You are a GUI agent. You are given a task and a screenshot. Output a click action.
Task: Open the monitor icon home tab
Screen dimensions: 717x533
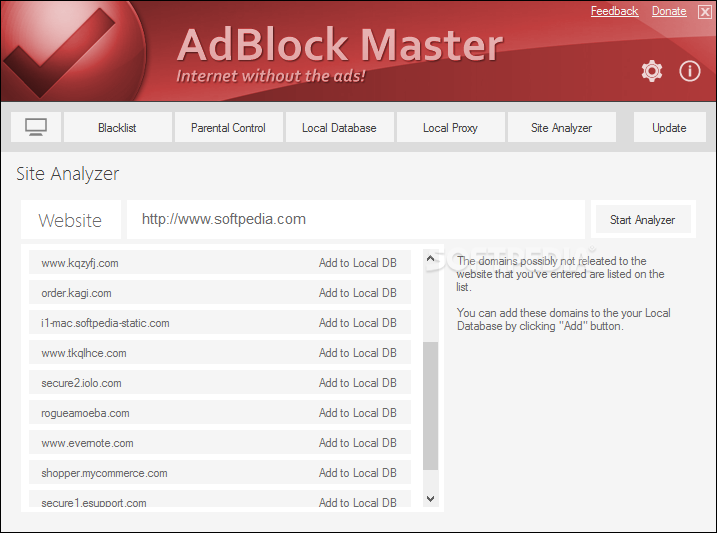(x=36, y=127)
